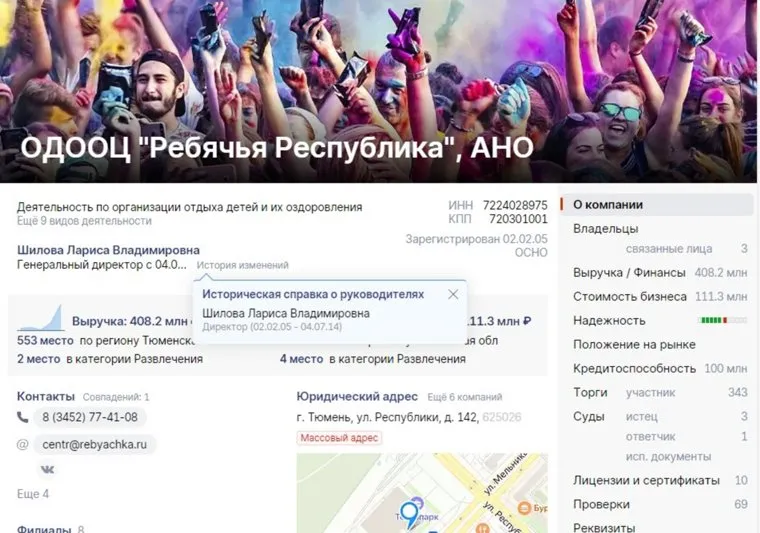This screenshot has height=533, width=760.
Task: Click the reliability indicator bar
Action: pos(723,320)
